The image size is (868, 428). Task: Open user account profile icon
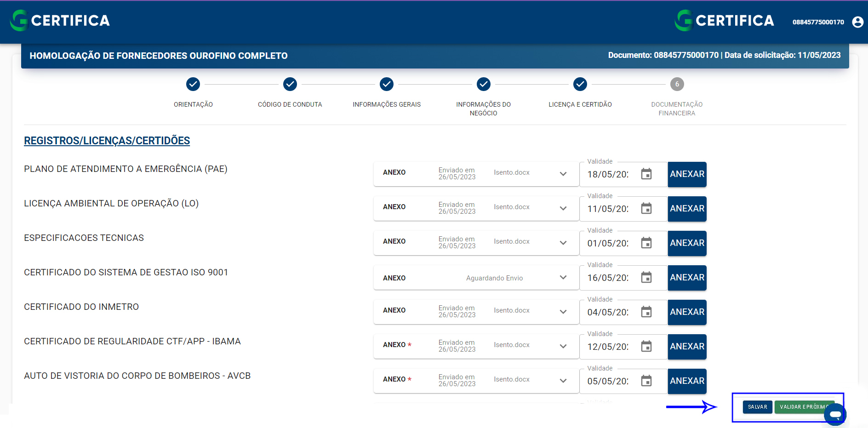click(857, 22)
